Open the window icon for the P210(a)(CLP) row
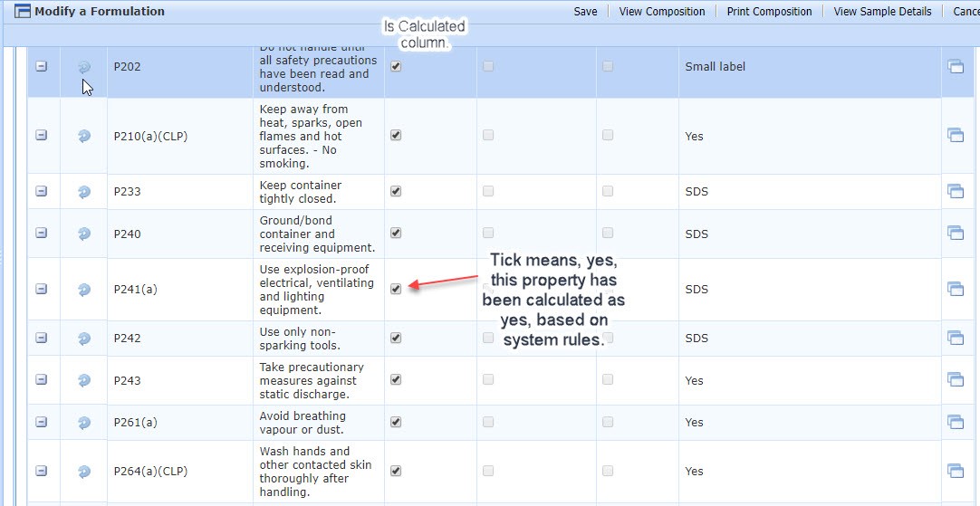Image resolution: width=980 pixels, height=506 pixels. (956, 135)
